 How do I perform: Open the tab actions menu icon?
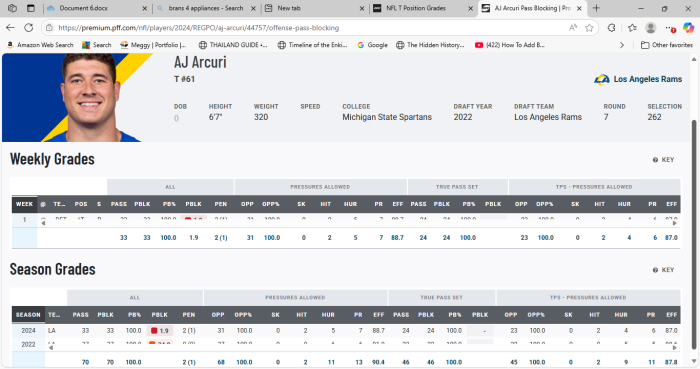(30, 8)
